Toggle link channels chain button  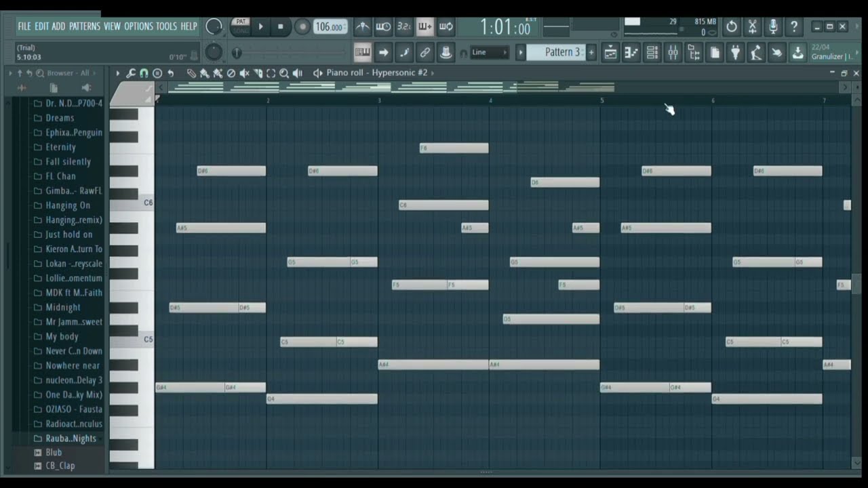(x=425, y=52)
